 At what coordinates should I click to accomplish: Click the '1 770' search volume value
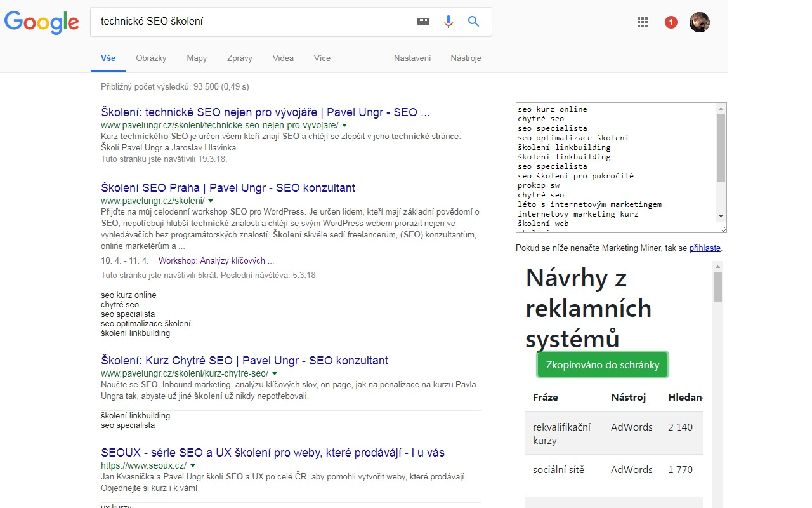coord(680,470)
